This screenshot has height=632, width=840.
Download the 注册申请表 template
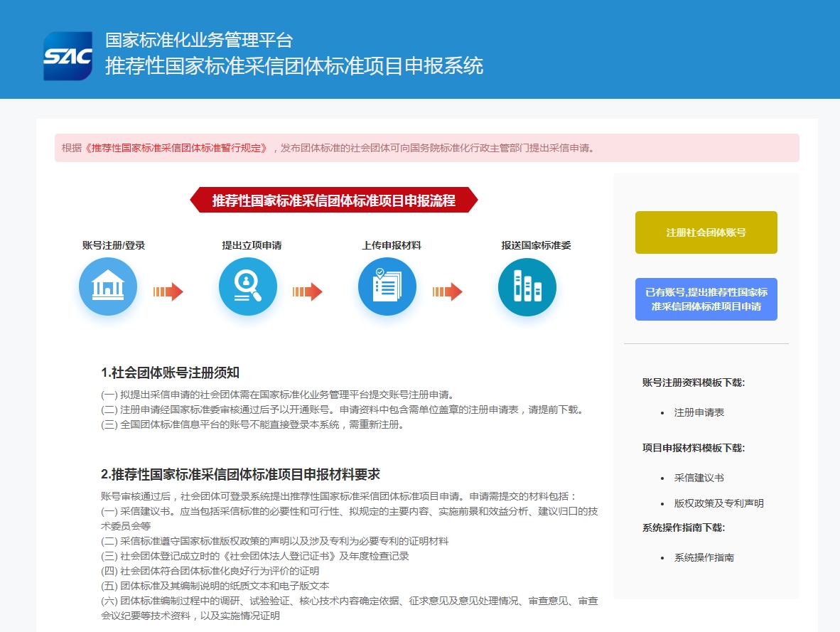coord(699,412)
